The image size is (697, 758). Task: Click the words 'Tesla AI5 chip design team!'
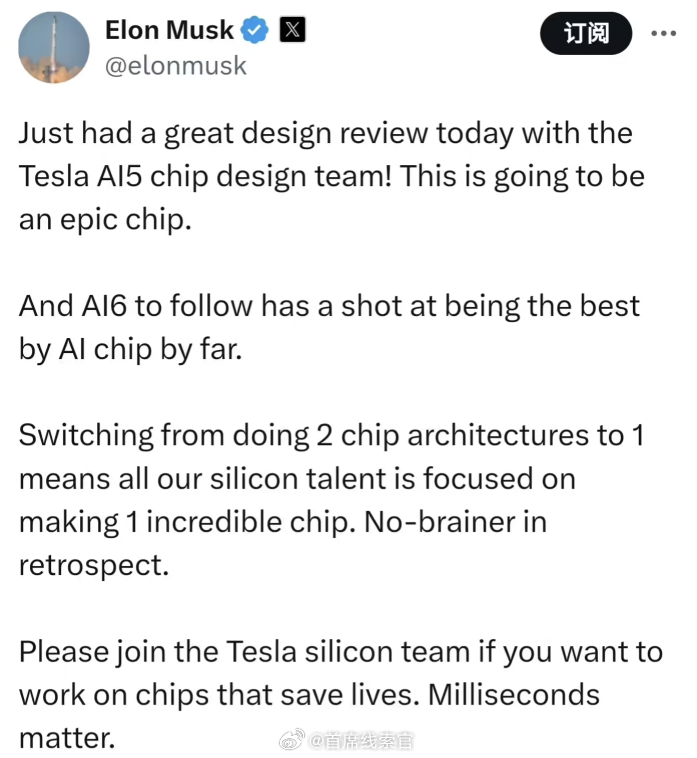click(205, 176)
